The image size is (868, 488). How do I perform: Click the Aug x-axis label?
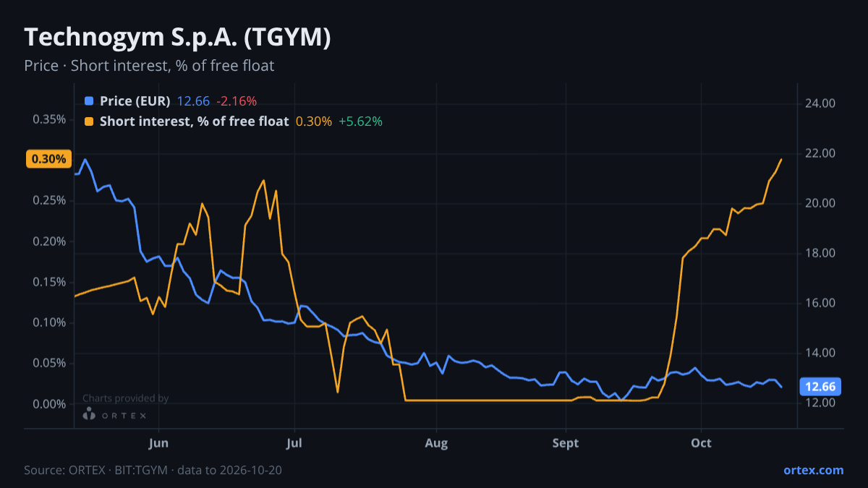[436, 442]
